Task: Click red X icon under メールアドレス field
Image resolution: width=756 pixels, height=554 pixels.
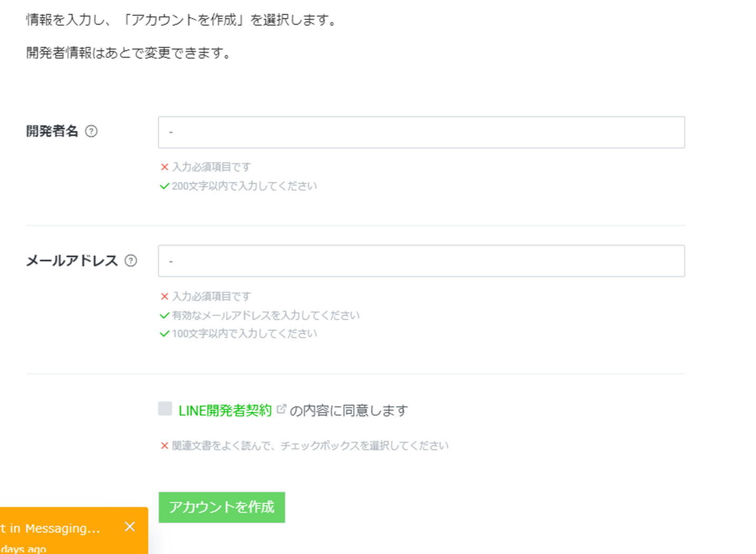Action: click(164, 297)
